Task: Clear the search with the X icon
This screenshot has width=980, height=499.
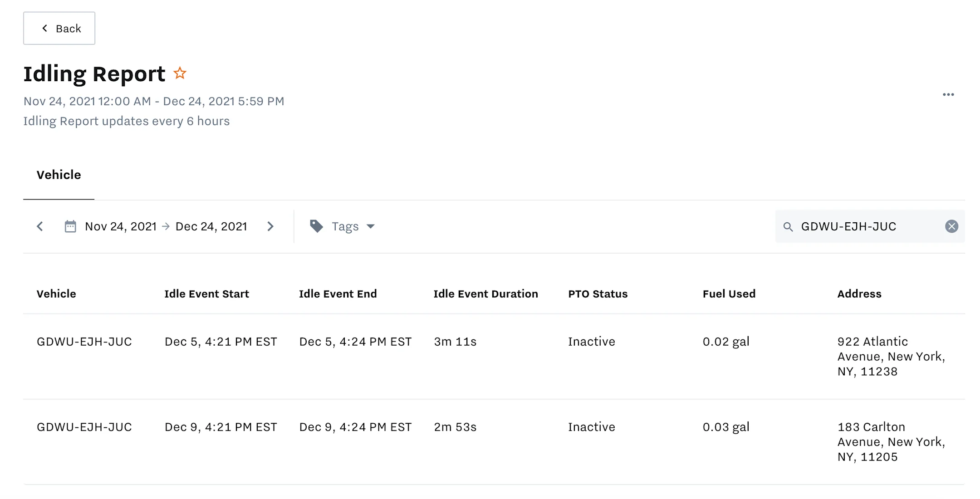Action: point(951,226)
